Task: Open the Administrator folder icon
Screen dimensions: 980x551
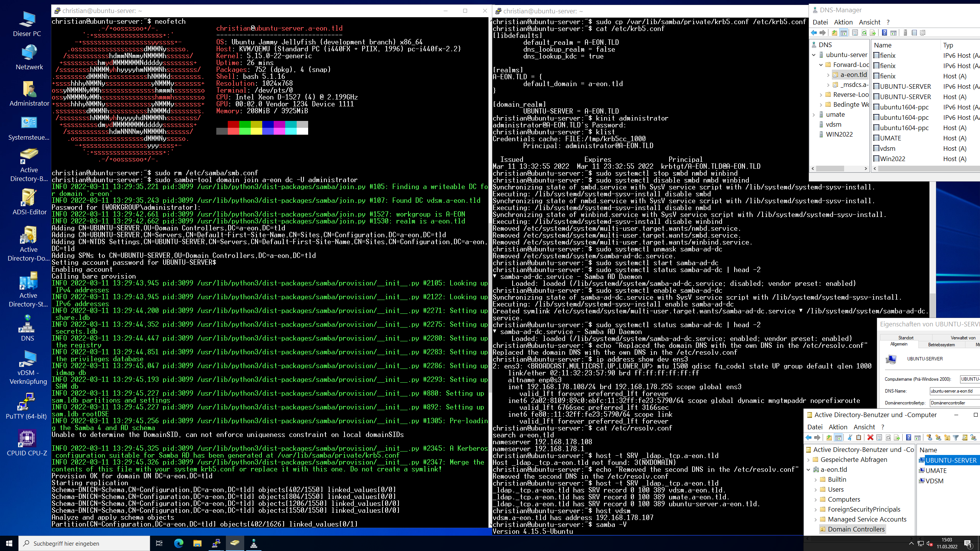Action: (29, 94)
